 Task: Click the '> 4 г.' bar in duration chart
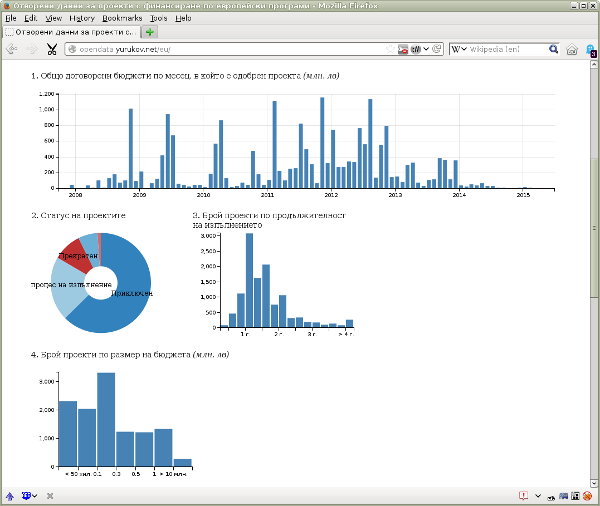point(349,324)
